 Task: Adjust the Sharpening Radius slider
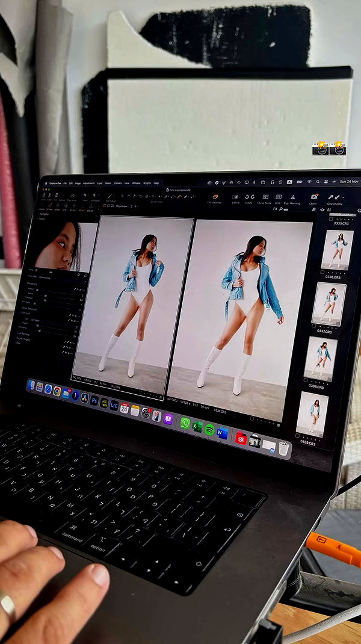(54, 297)
